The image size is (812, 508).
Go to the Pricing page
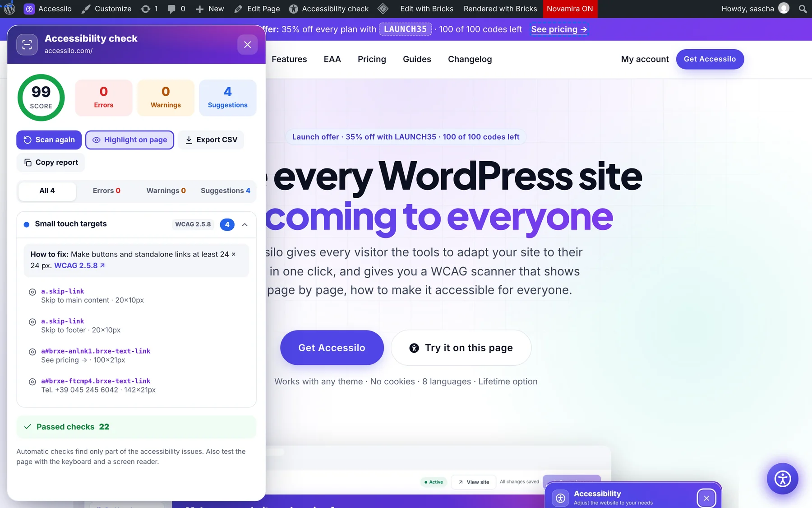[x=372, y=59]
